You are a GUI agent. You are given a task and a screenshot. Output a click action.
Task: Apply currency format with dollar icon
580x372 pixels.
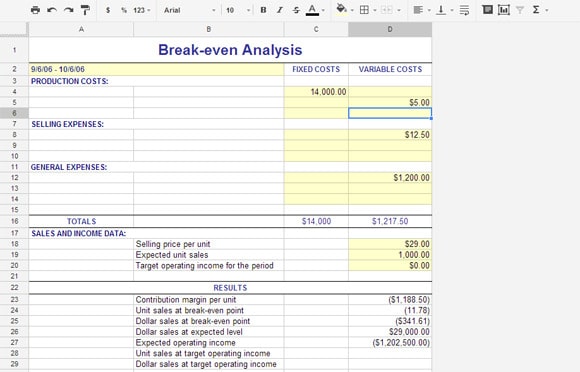[x=108, y=10]
